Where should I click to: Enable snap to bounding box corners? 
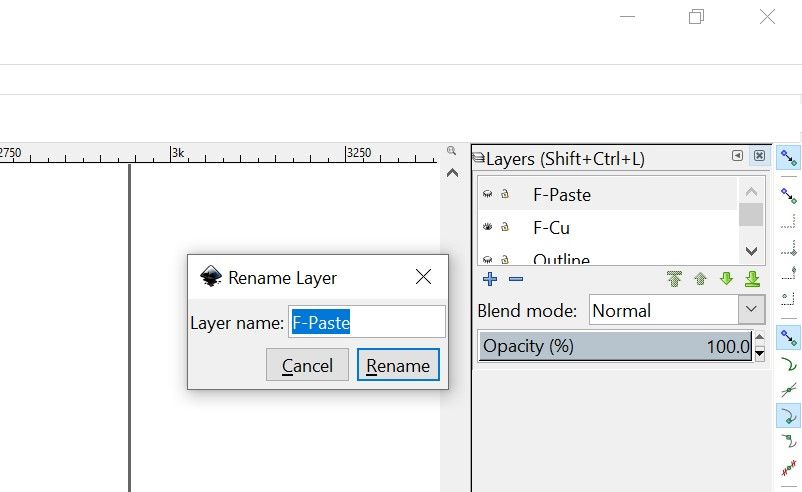click(x=788, y=248)
